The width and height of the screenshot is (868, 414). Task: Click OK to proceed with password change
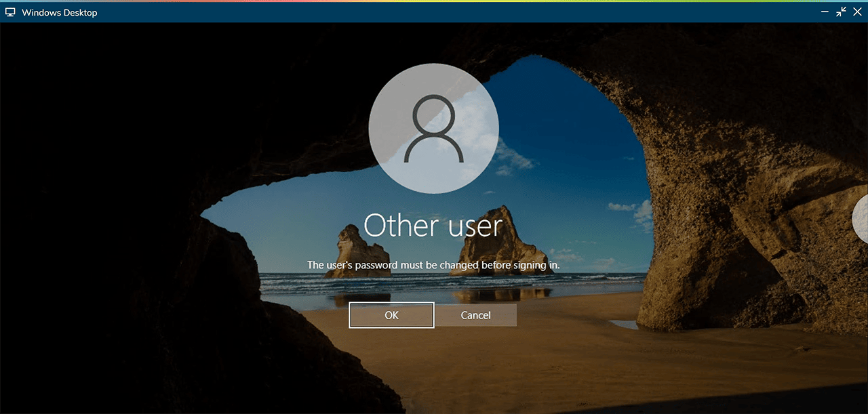391,315
